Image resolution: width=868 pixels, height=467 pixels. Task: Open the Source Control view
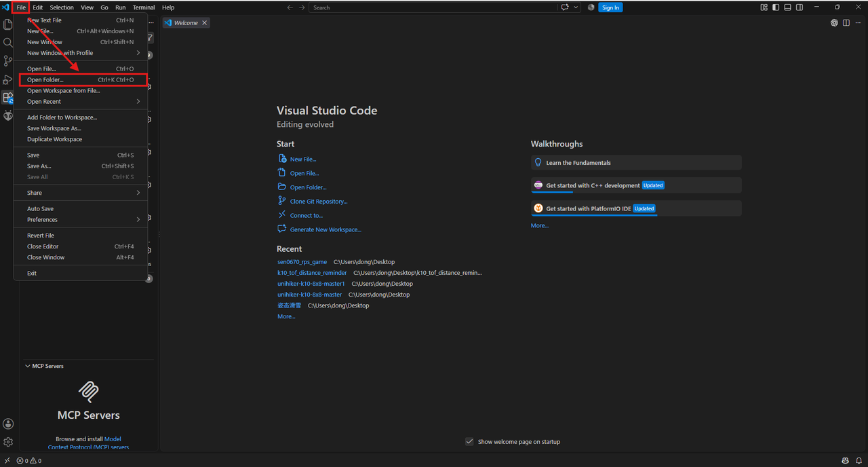coord(8,61)
